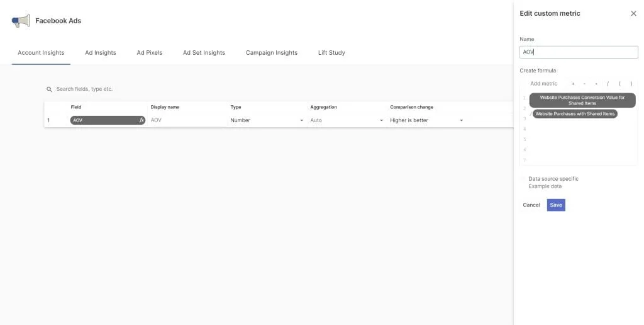644x325 pixels.
Task: Click the Facebook Ads megaphone logo
Action: pos(21,21)
